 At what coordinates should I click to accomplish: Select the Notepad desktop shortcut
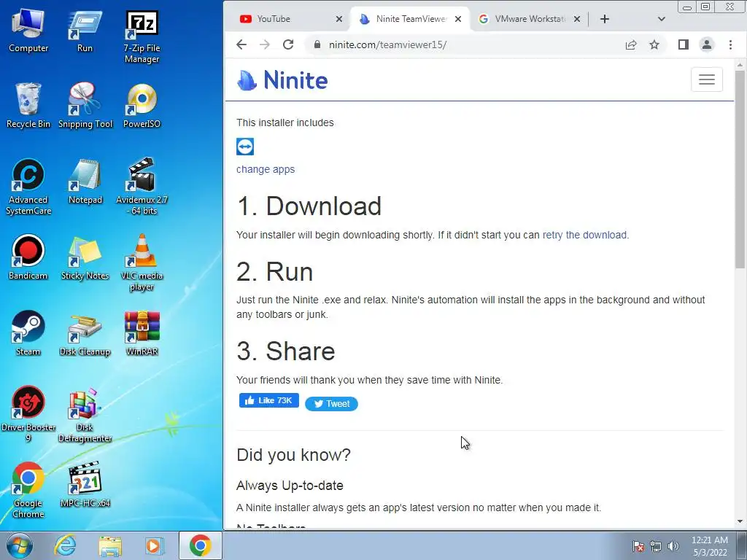pos(85,182)
